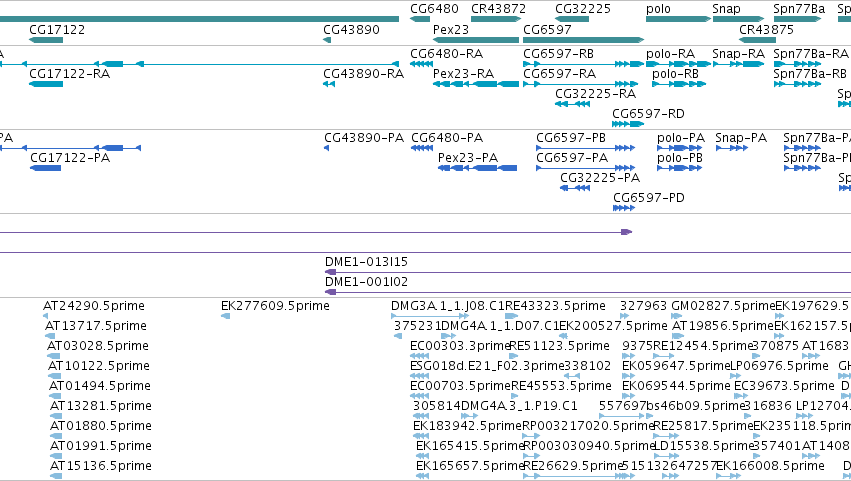Click the blue protein bar under CG17122-PA

tap(46, 168)
